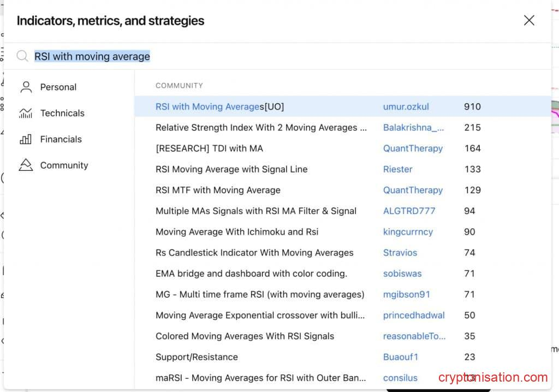Close the indicators dialog

529,21
